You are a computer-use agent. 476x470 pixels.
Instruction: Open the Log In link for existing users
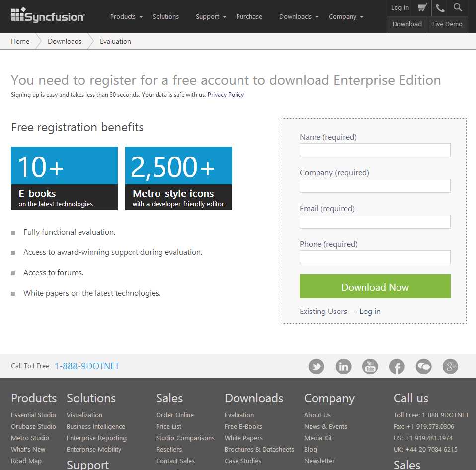click(x=370, y=311)
